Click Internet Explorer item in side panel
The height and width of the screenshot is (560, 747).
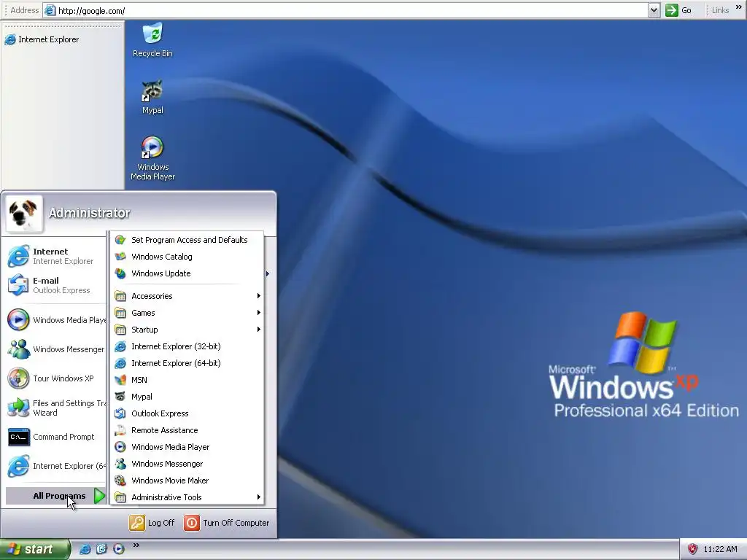(42, 39)
